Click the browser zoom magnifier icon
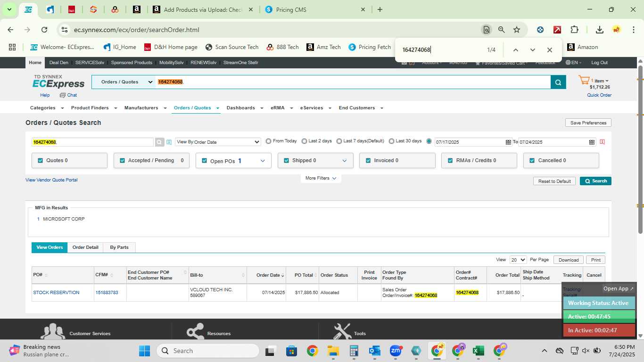The image size is (644, 362). 502,30
